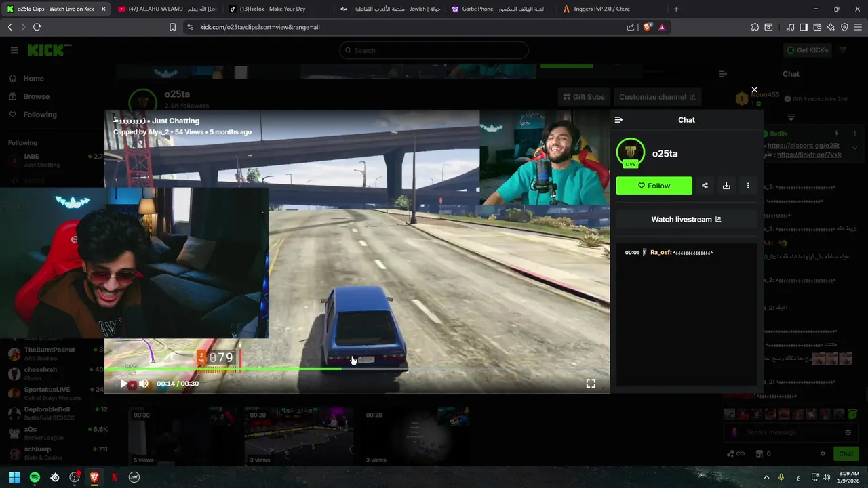
Task: Open the browser hamburger main menu
Action: point(858,27)
